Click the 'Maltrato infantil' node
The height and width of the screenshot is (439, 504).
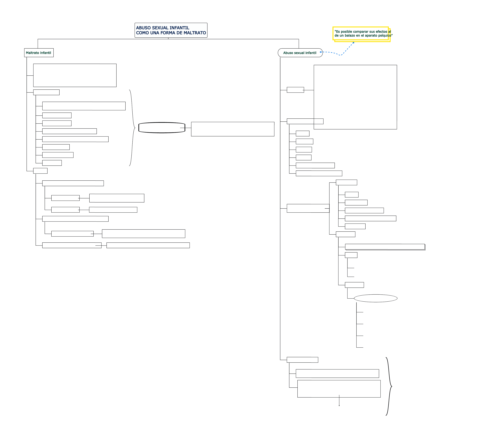click(39, 53)
